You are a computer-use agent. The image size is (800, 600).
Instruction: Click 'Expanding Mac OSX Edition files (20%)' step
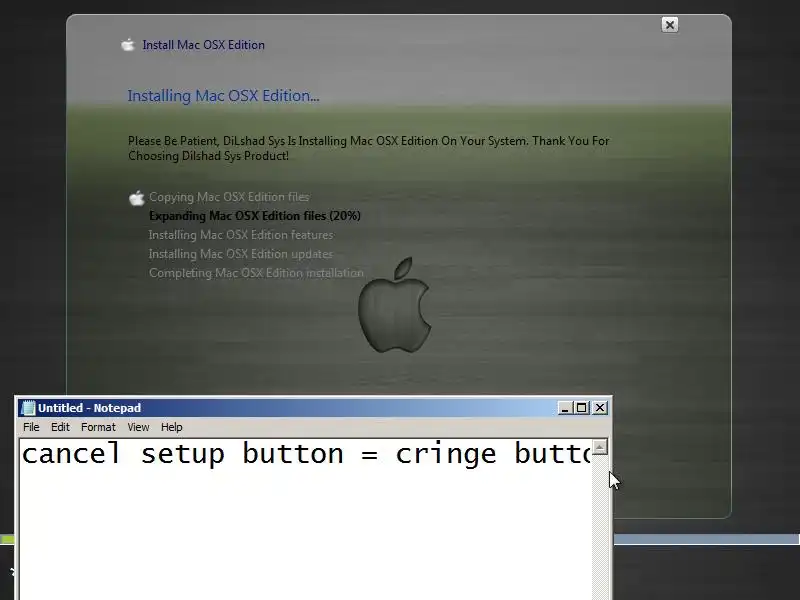coord(255,216)
